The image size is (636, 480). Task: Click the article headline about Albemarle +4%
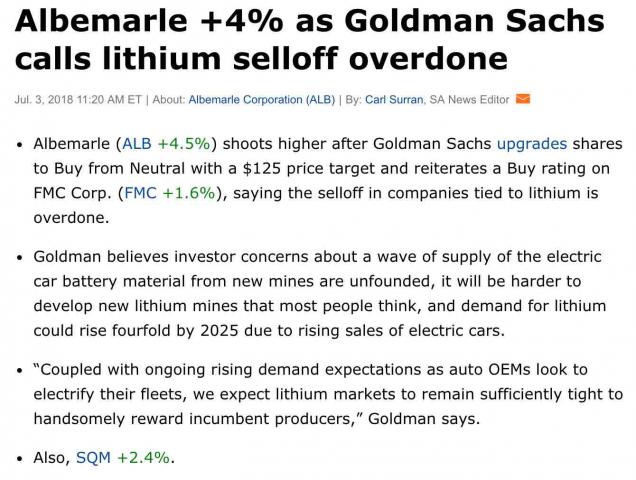pos(309,39)
